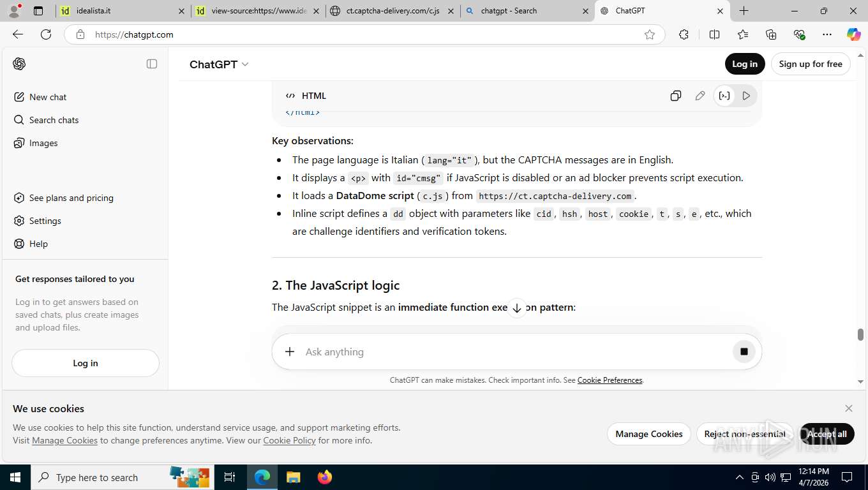Click the page vertical scrollbar thumb
The width and height of the screenshot is (868, 490).
[860, 335]
